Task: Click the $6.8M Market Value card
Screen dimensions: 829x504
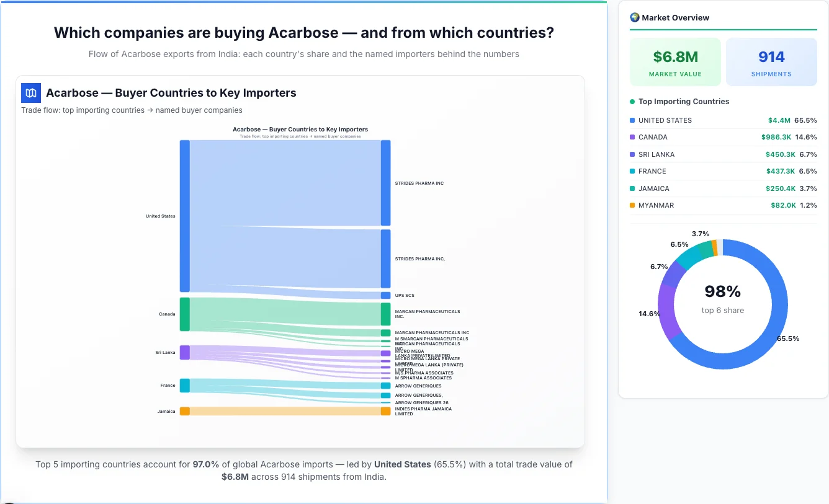Action: coord(675,61)
